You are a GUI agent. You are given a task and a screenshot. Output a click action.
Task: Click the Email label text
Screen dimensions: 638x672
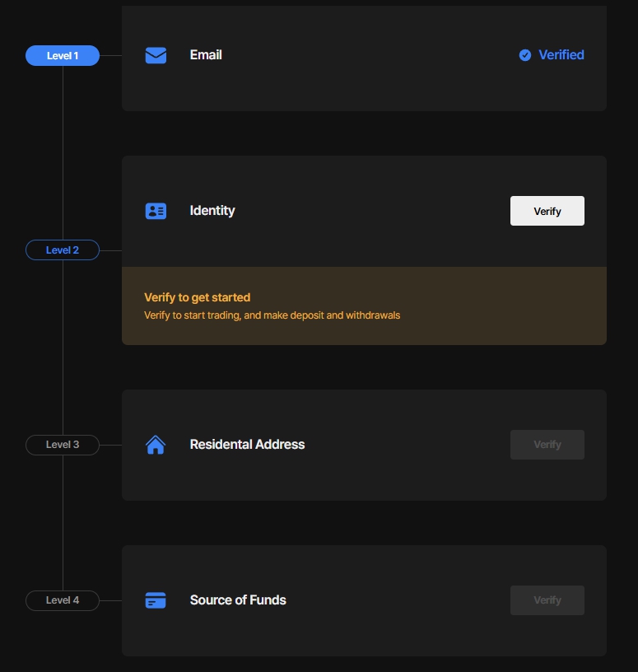(206, 55)
